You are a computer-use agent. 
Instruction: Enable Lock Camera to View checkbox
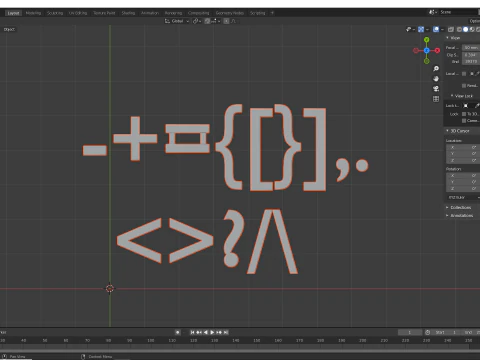pos(464,120)
